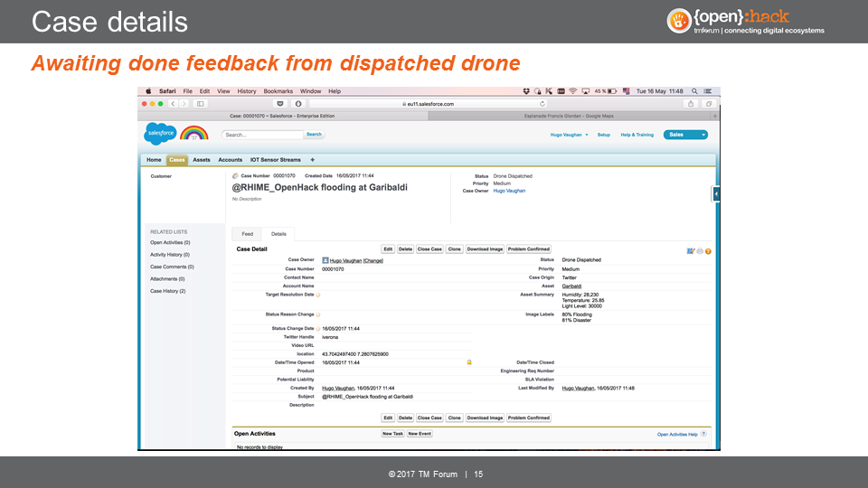Open the Accounts tab
This screenshot has height=488, width=868.
click(231, 160)
